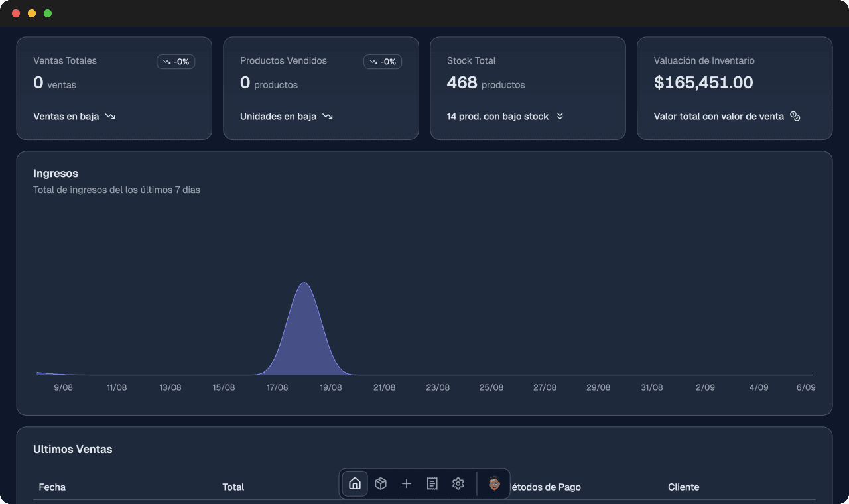This screenshot has width=849, height=504.
Task: Expand the low stock double chevron
Action: 560,117
